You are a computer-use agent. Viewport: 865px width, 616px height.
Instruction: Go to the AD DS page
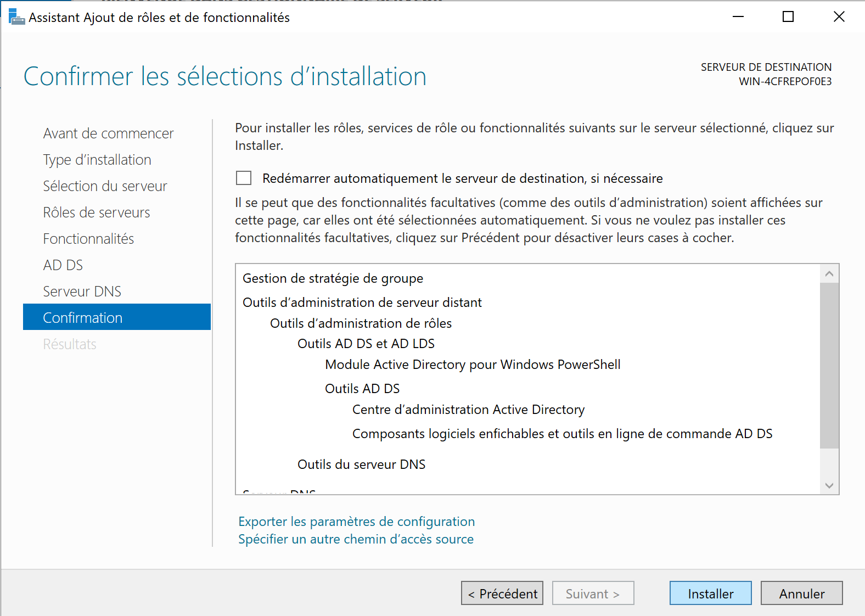(63, 265)
